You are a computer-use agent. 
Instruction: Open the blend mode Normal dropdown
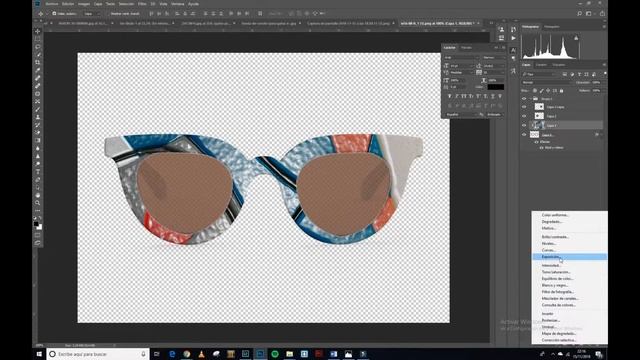(x=546, y=82)
